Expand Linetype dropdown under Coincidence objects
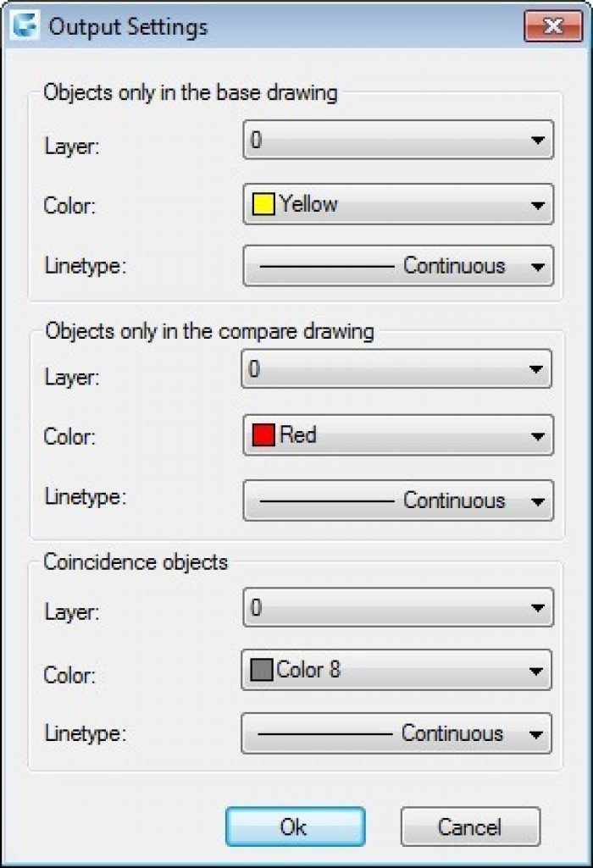Image resolution: width=593 pixels, height=868 pixels. point(396,733)
